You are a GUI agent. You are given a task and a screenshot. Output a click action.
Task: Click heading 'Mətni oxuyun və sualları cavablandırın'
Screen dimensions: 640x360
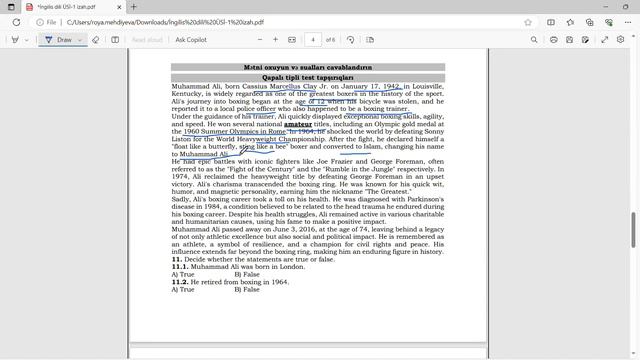click(x=308, y=67)
